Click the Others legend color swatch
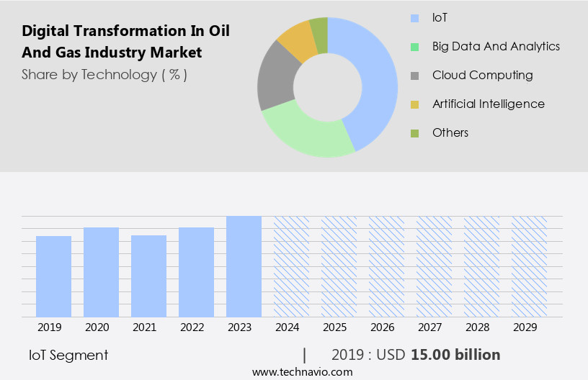 414,133
